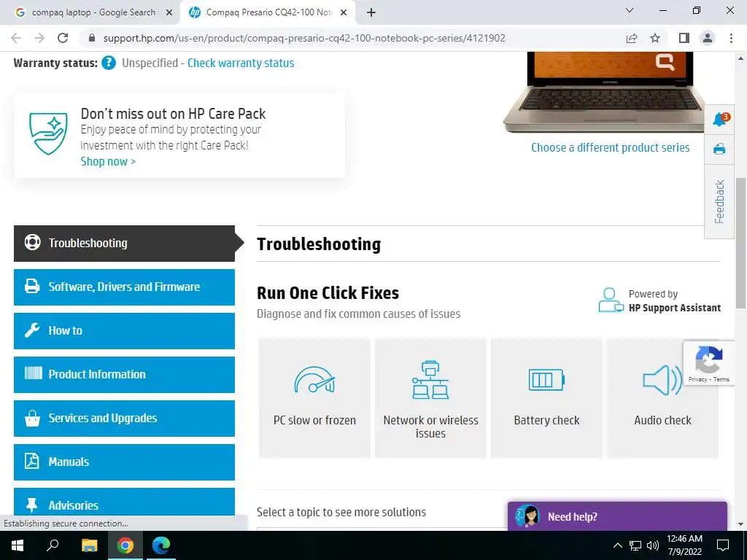The height and width of the screenshot is (560, 747).
Task: Click the browser forward arrow
Action: 39,38
